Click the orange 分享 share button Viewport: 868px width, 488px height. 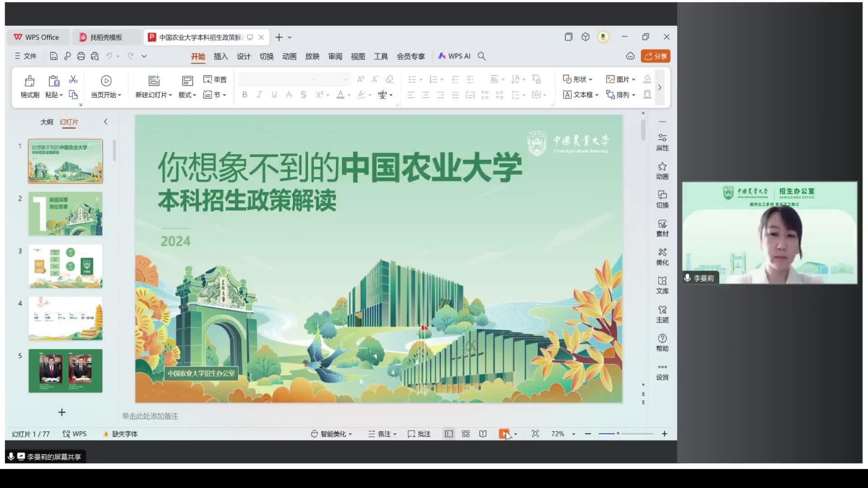[656, 56]
